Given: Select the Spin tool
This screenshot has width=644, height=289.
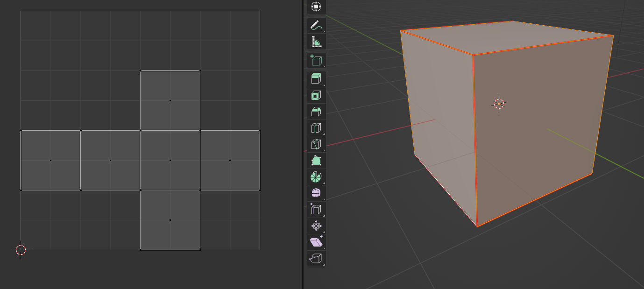Looking at the screenshot, I should pyautogui.click(x=316, y=177).
